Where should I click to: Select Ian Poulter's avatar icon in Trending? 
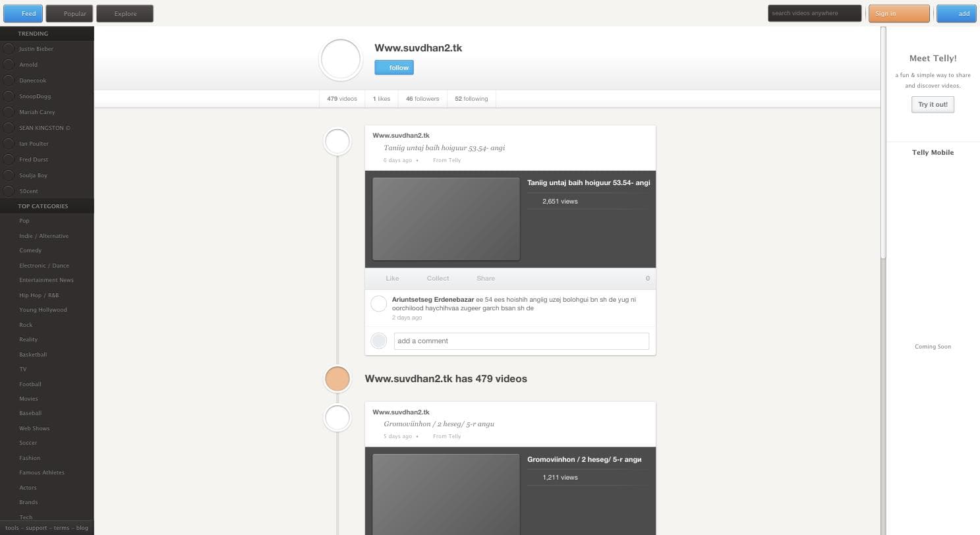coord(9,144)
